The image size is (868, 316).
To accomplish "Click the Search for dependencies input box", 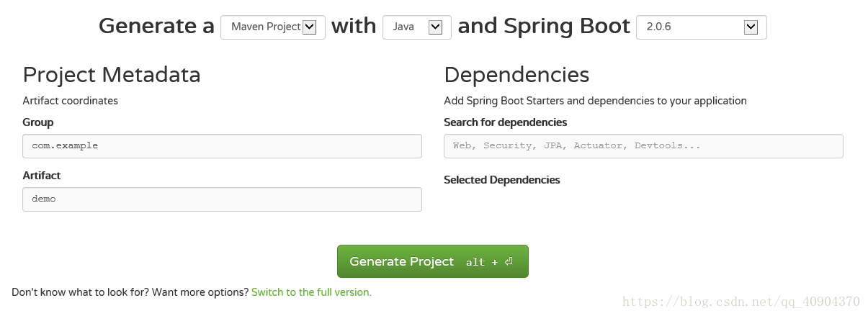I will click(643, 146).
